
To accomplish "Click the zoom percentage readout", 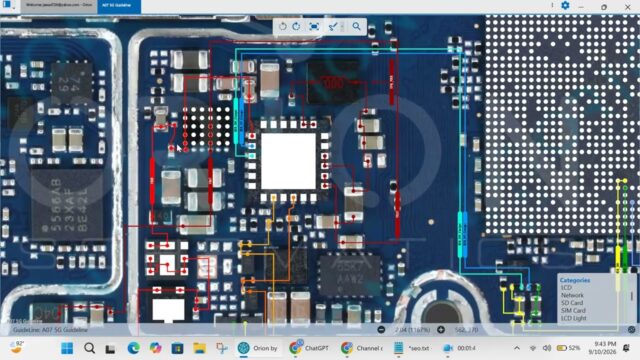I will point(413,329).
